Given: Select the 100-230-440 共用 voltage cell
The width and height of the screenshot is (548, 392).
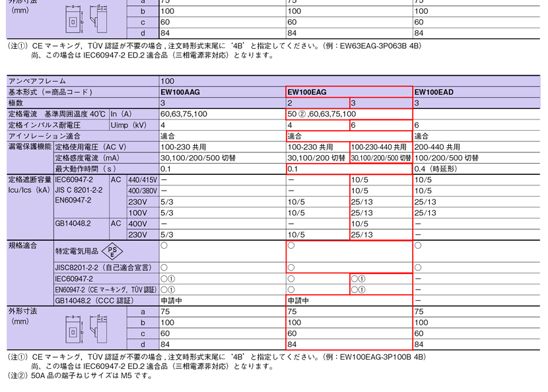Looking at the screenshot, I should tap(379, 147).
